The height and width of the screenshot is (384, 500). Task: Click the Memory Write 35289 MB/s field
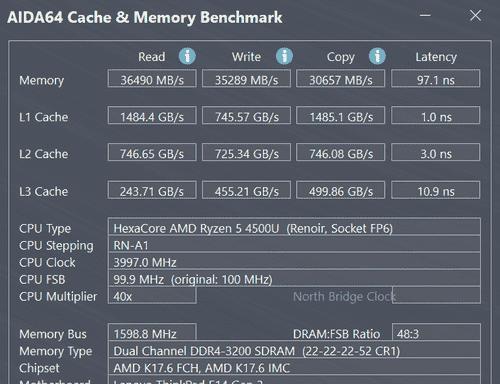point(246,79)
